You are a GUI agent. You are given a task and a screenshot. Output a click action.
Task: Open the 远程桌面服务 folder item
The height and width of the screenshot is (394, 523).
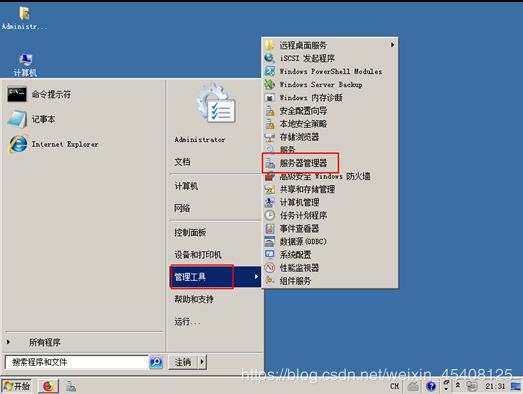coord(330,45)
